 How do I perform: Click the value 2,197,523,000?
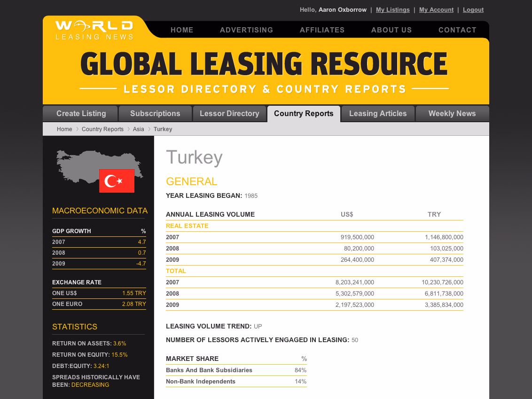[x=355, y=305]
